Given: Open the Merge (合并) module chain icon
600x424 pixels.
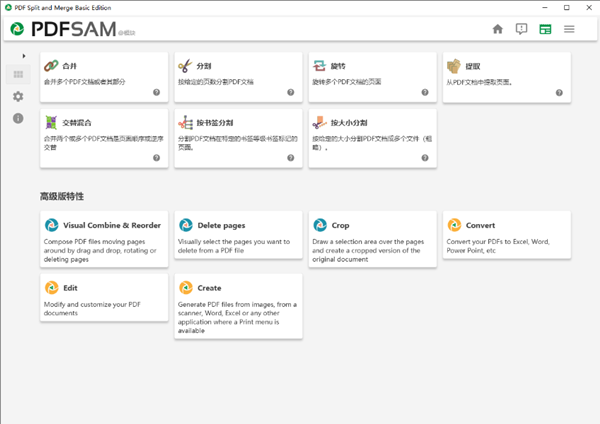Looking at the screenshot, I should [x=51, y=66].
